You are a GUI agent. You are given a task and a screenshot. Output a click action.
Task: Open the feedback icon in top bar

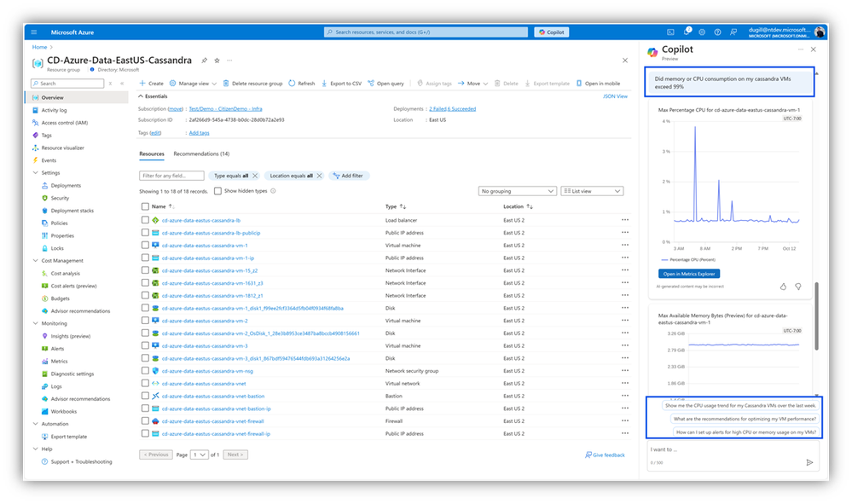click(x=733, y=32)
